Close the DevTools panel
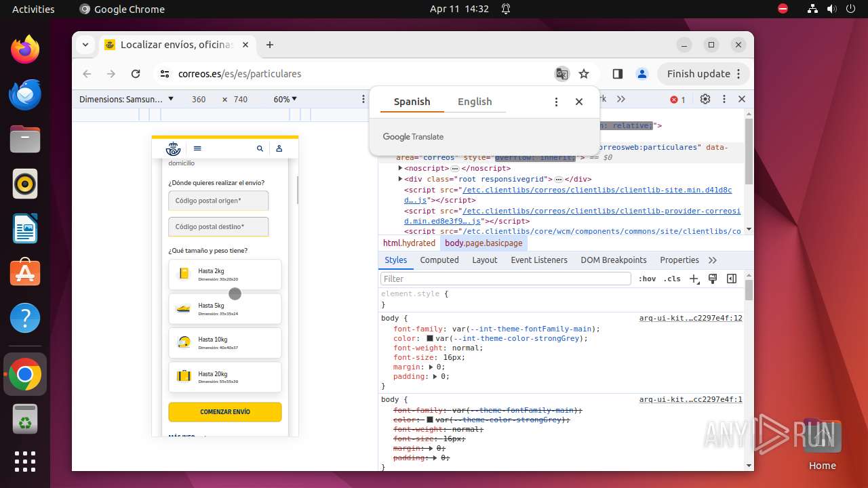 742,99
